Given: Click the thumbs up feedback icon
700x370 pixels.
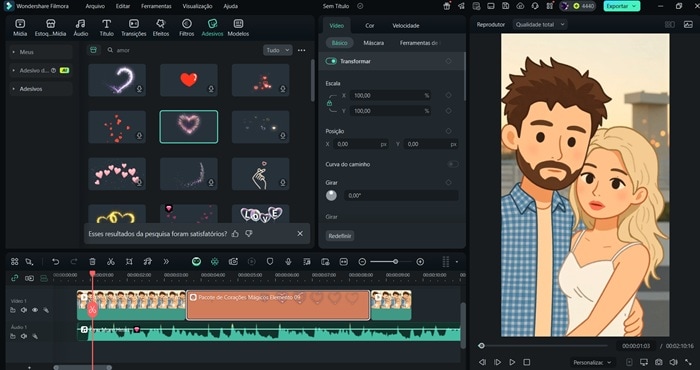Looking at the screenshot, I should tap(235, 234).
